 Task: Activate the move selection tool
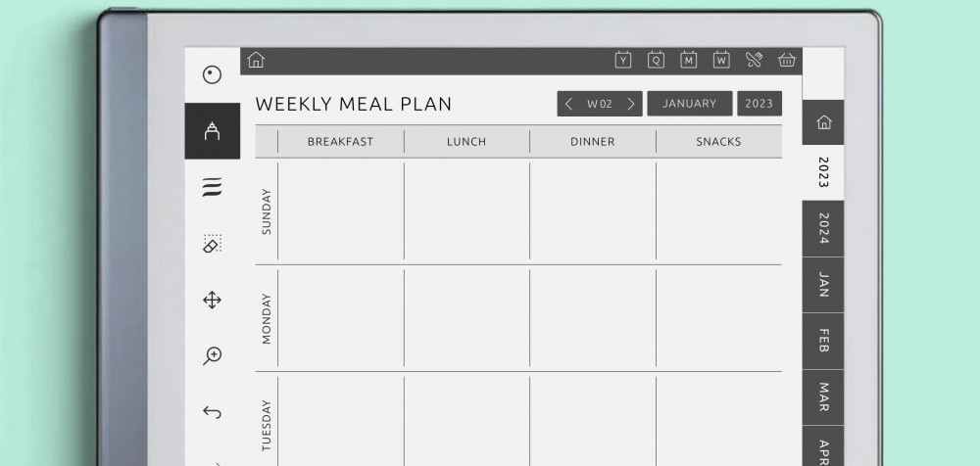point(212,300)
